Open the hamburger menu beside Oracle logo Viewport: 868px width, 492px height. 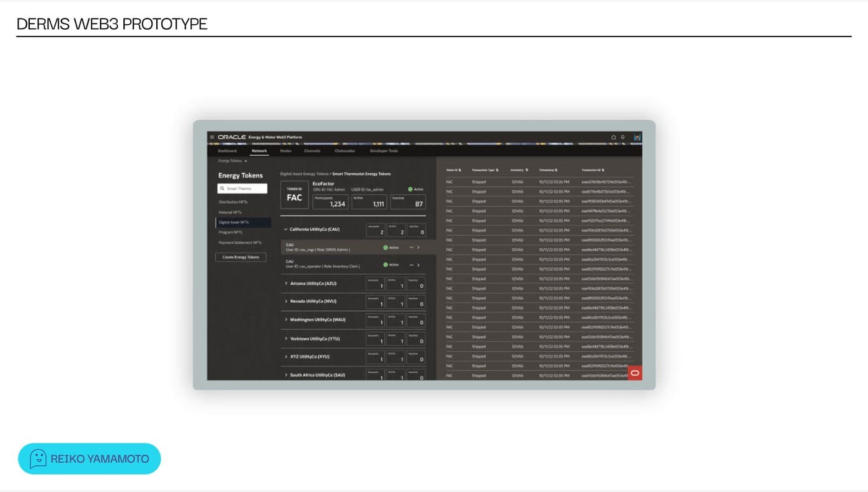click(x=212, y=137)
